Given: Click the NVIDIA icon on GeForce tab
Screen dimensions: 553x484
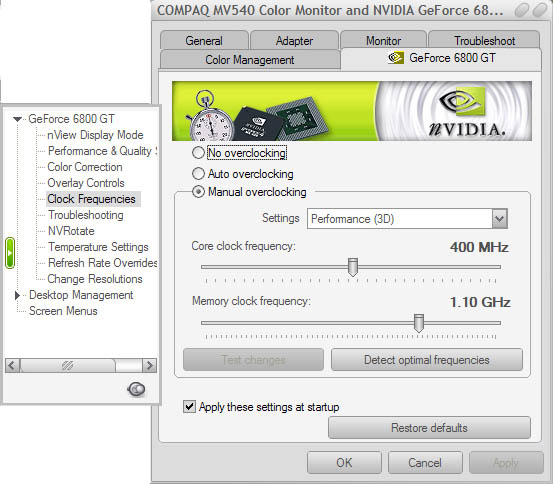Looking at the screenshot, I should click(396, 58).
